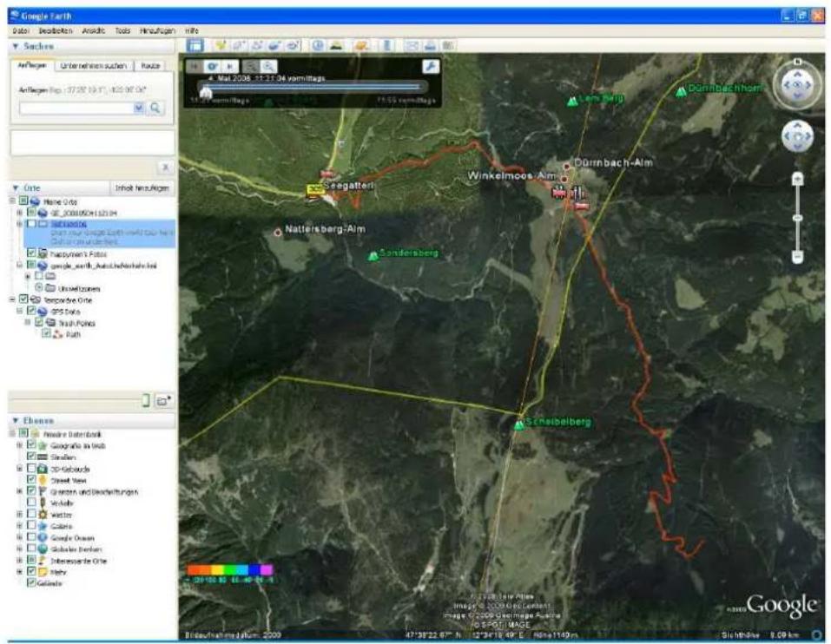Image resolution: width=831 pixels, height=644 pixels.
Task: Open the ruler measurement tool
Action: click(387, 45)
